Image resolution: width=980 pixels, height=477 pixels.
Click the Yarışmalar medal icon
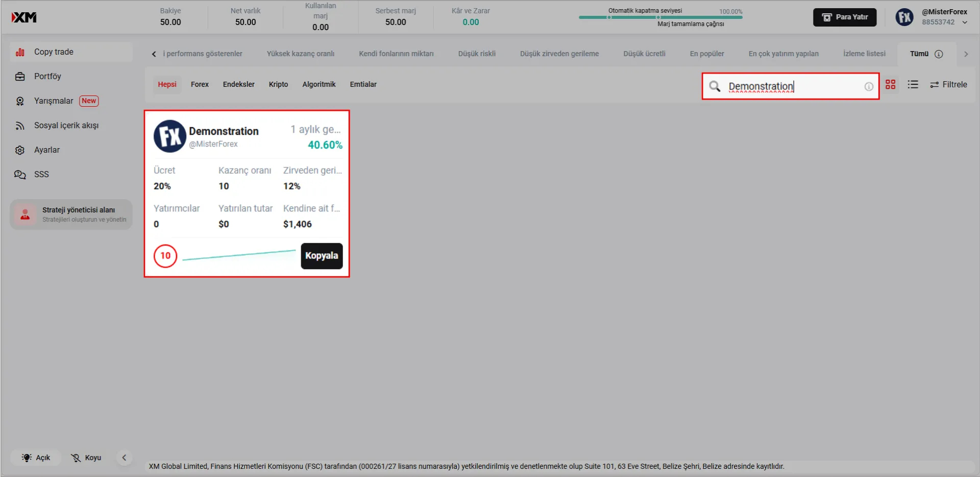pyautogui.click(x=20, y=101)
